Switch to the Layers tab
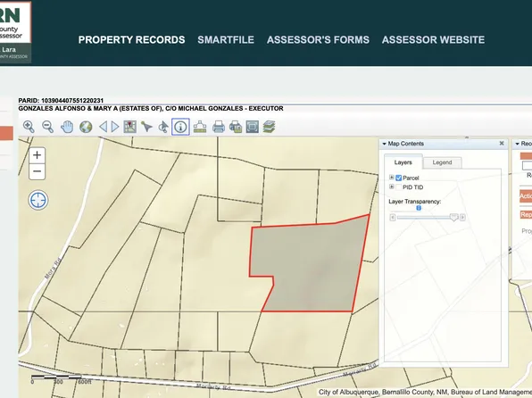The width and height of the screenshot is (532, 398). 403,162
